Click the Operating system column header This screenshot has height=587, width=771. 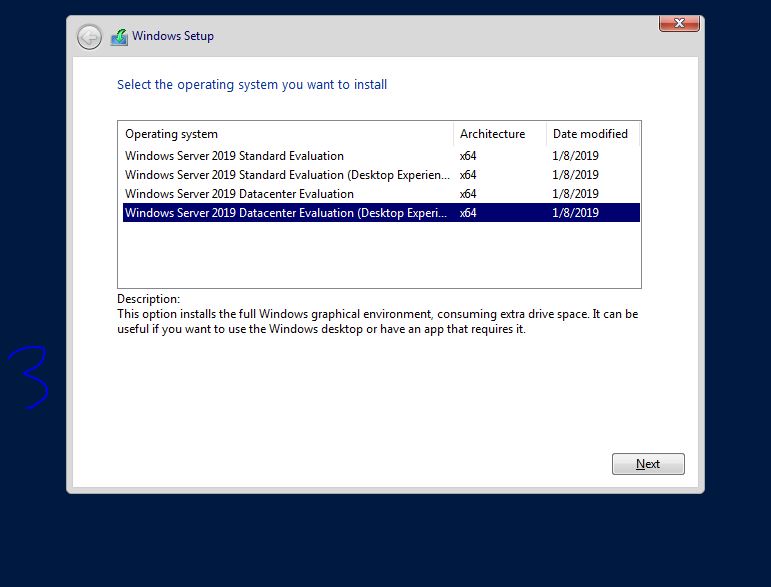(x=286, y=134)
